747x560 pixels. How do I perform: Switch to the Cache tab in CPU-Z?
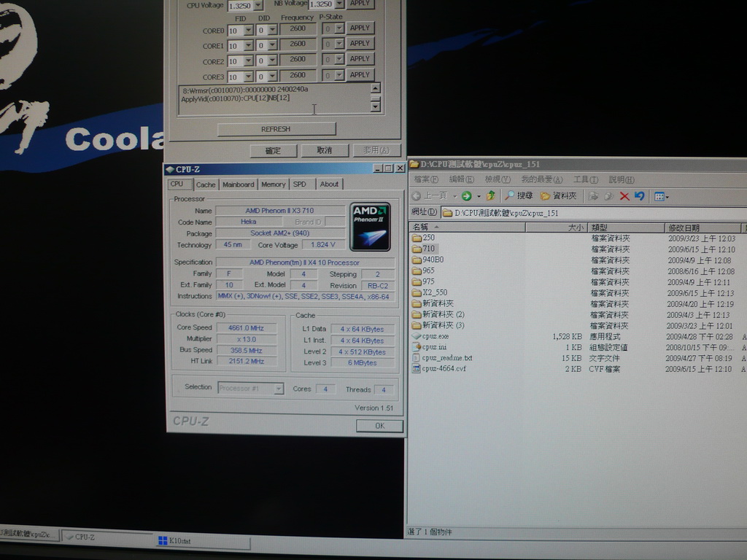point(206,184)
